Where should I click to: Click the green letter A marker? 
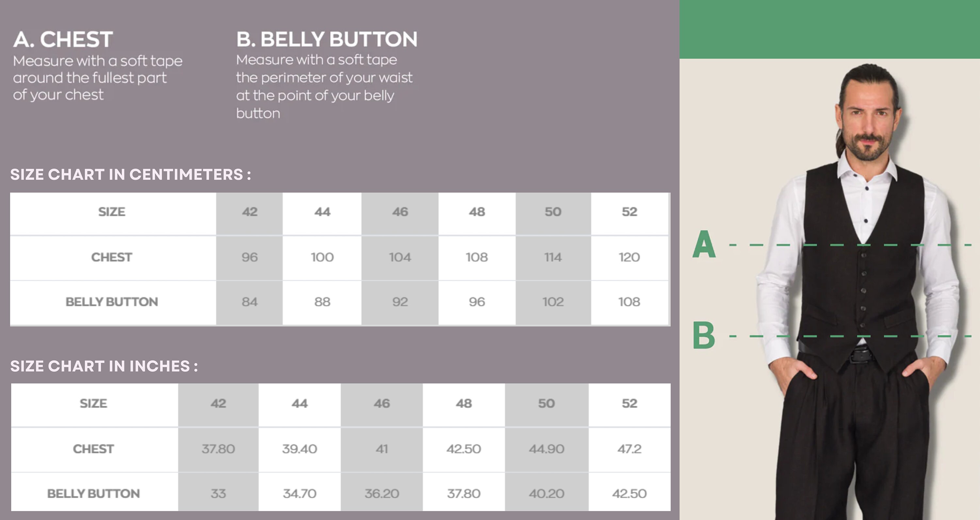[704, 244]
